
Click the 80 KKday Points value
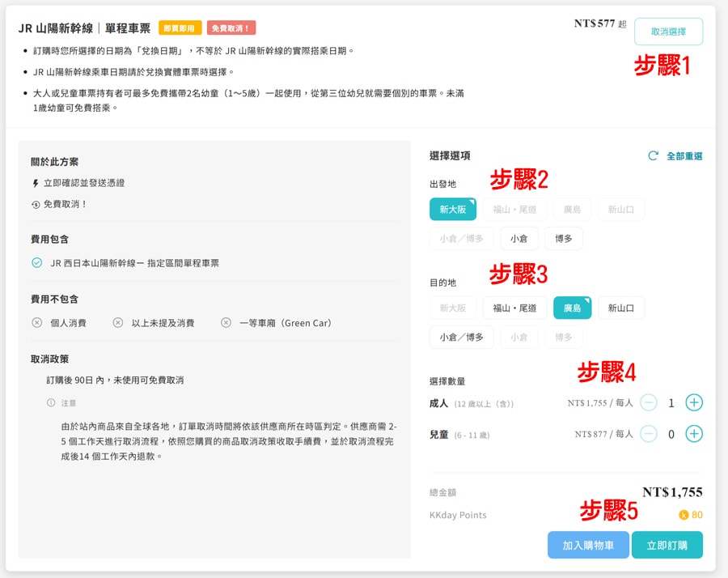coord(697,515)
